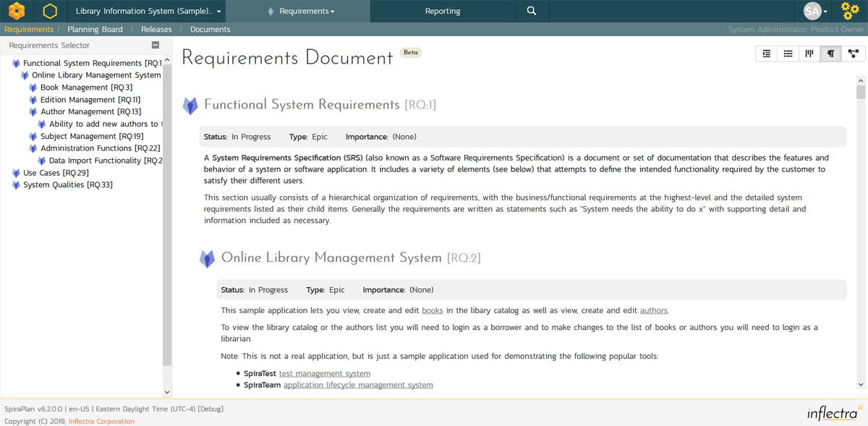Follow the books hyperlink
Image resolution: width=868 pixels, height=426 pixels.
tap(433, 310)
